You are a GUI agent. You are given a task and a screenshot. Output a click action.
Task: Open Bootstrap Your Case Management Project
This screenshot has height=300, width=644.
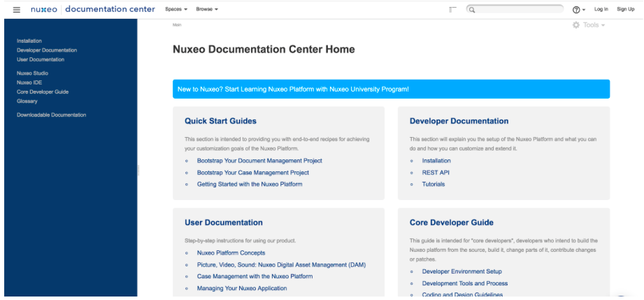tap(253, 173)
